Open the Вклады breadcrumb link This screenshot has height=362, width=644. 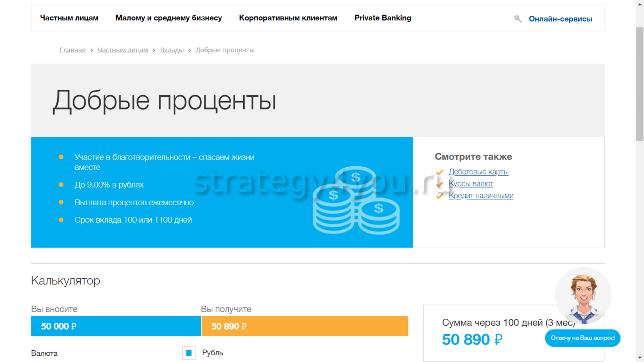point(171,50)
